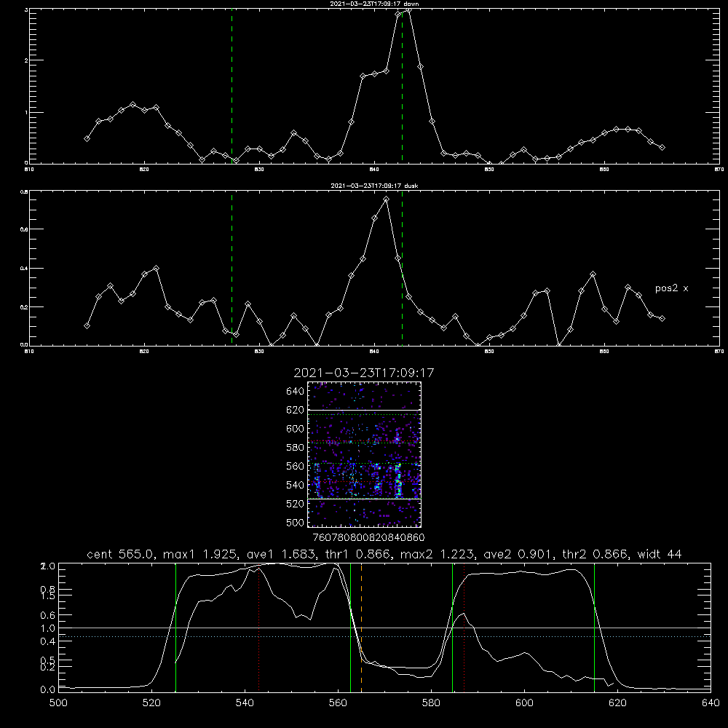The width and height of the screenshot is (728, 728).
Task: Click the left green dashed line in dawn plot
Action: 232,86
